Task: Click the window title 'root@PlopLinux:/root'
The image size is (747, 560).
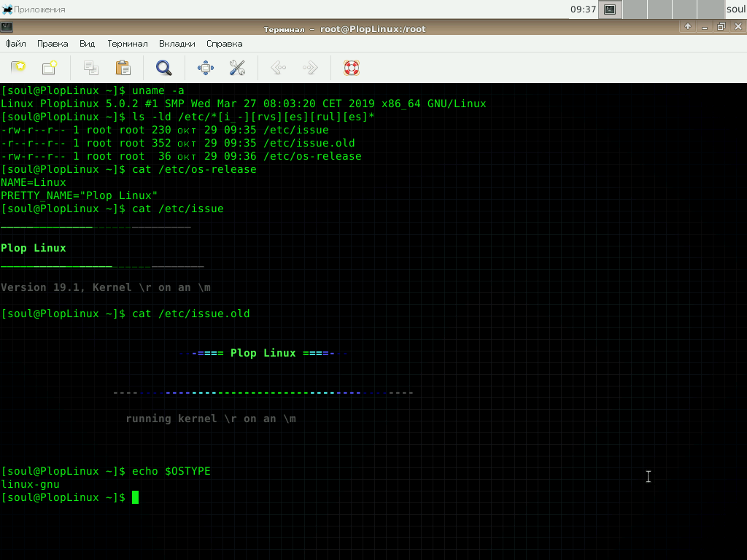Action: click(373, 29)
